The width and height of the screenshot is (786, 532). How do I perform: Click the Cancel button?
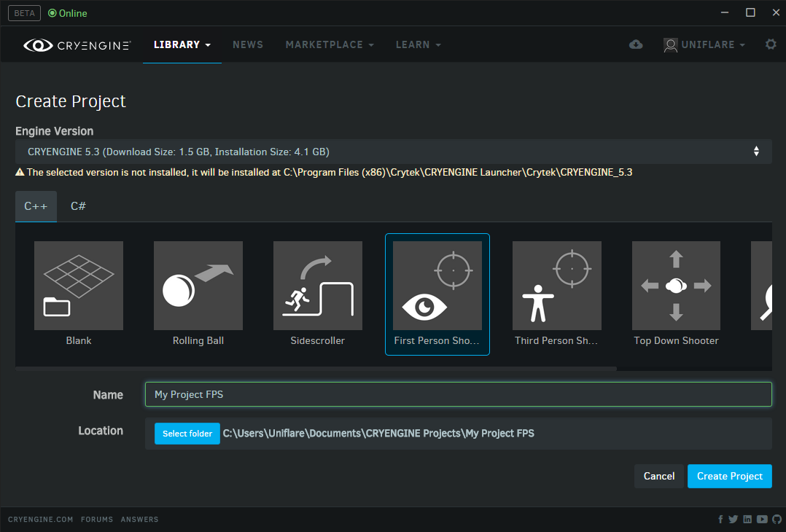[658, 477]
